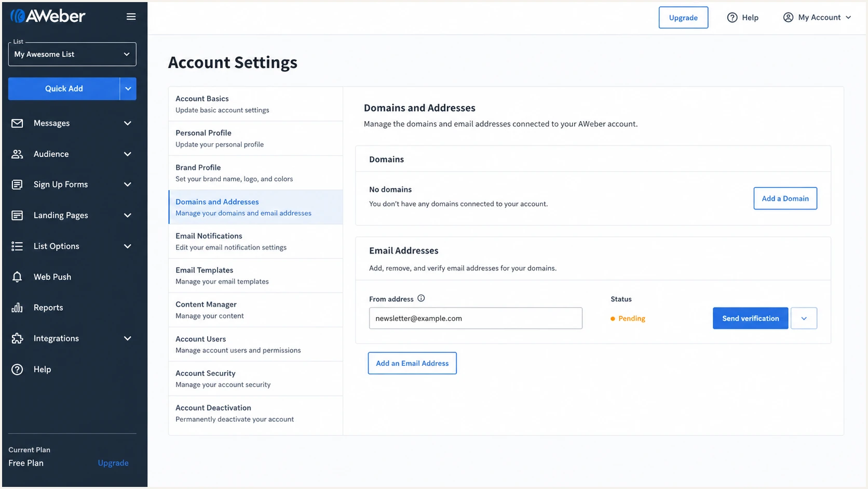Viewport: 868px width, 489px height.
Task: Click the Integrations puzzle icon
Action: pyautogui.click(x=17, y=338)
